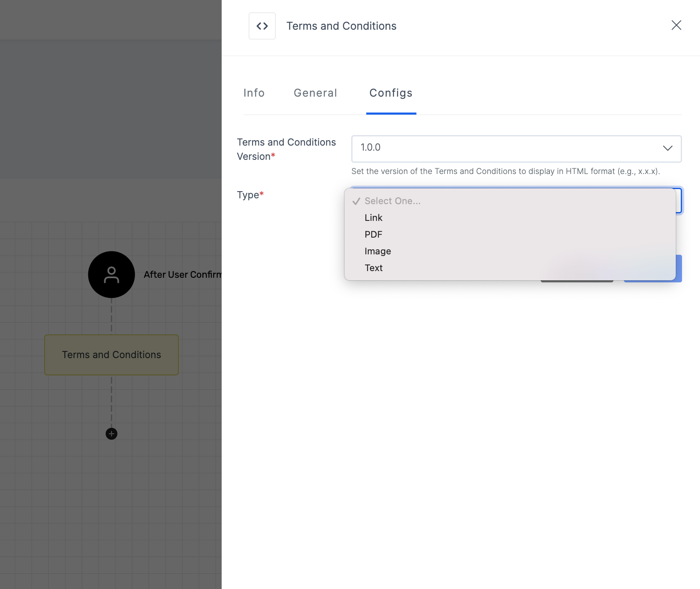The image size is (700, 589).
Task: Click the plus add-step button below node
Action: [111, 434]
